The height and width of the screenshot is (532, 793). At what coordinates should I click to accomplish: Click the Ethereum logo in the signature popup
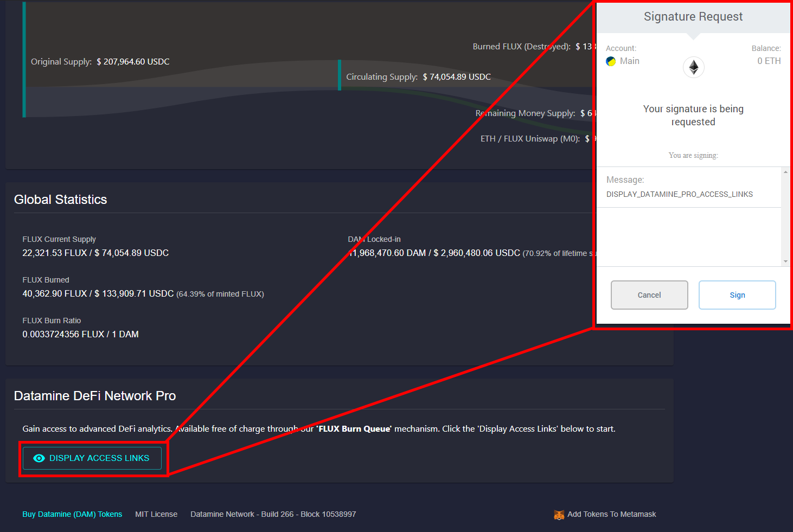[x=693, y=67]
